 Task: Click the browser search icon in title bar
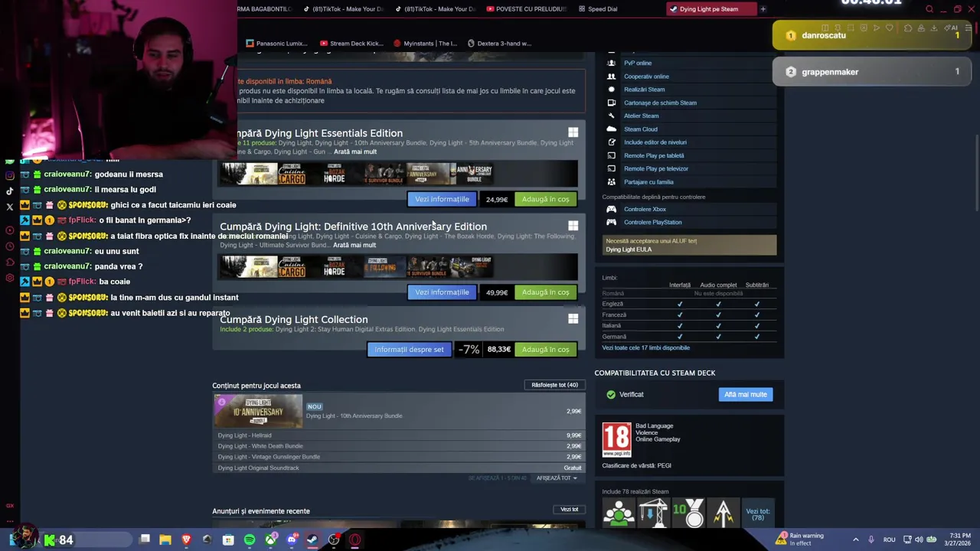click(929, 9)
